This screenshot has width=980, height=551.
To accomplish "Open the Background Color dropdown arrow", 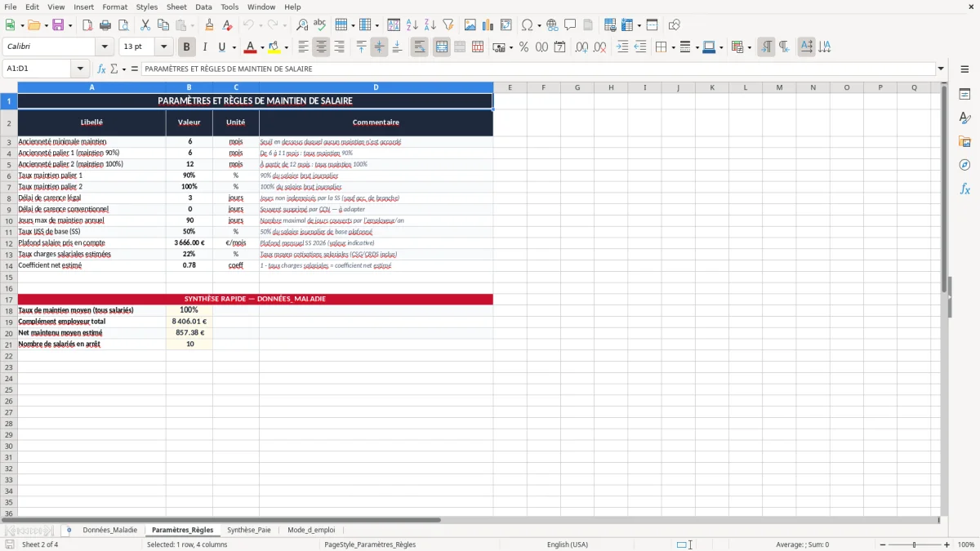I will coord(287,47).
